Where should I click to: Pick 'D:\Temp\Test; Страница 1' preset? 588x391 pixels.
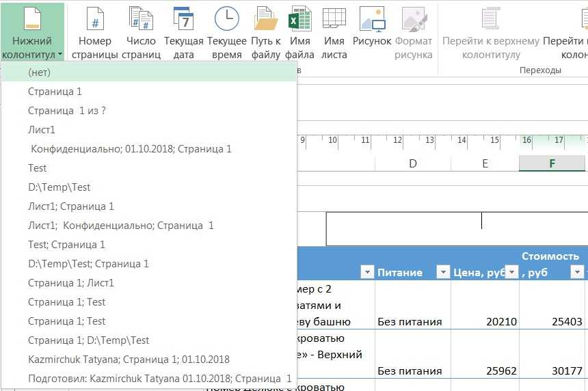[149, 264]
